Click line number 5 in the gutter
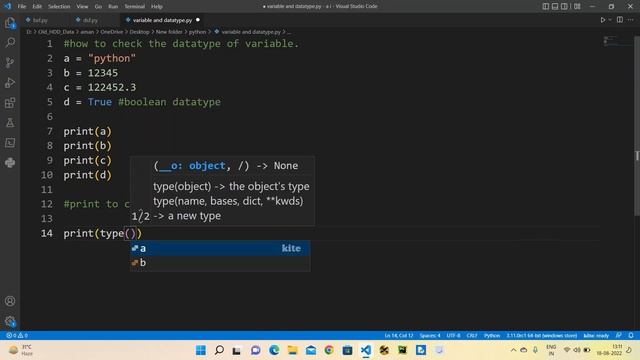 point(49,102)
